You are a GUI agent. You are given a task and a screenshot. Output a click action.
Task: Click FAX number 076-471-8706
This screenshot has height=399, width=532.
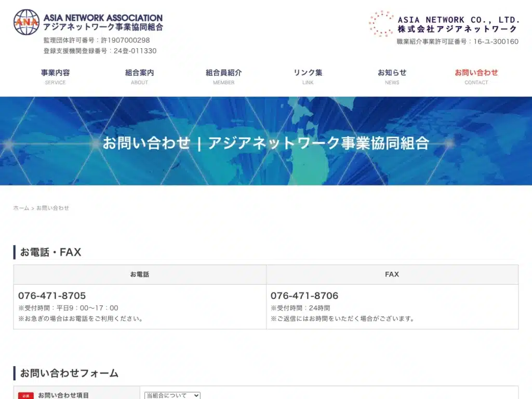(304, 296)
